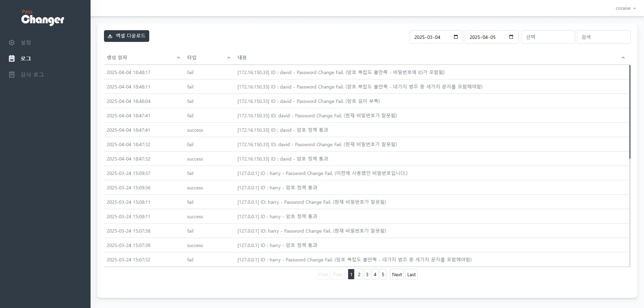This screenshot has height=308, width=644.
Task: Sort by 생성 일자 column arrow
Action: (x=178, y=58)
